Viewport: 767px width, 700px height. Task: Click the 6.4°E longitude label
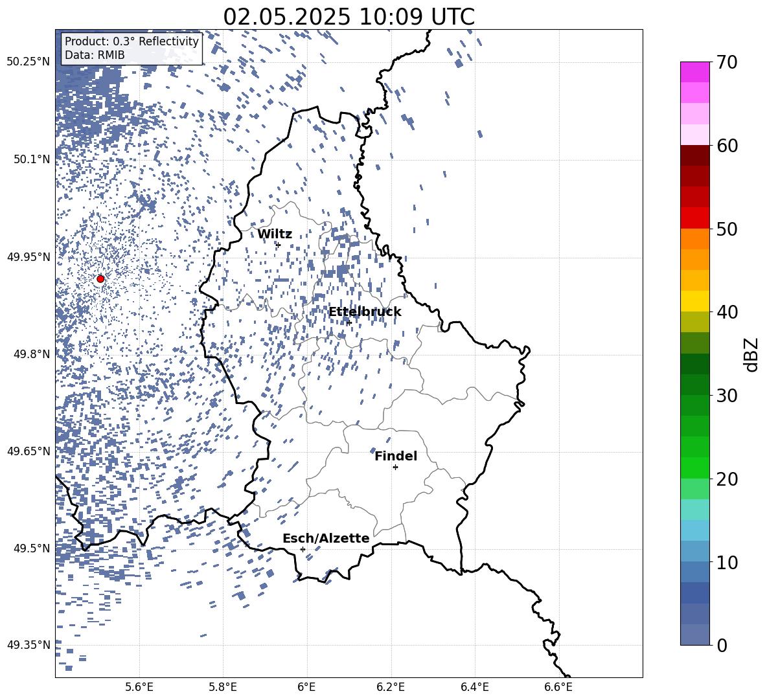[475, 687]
